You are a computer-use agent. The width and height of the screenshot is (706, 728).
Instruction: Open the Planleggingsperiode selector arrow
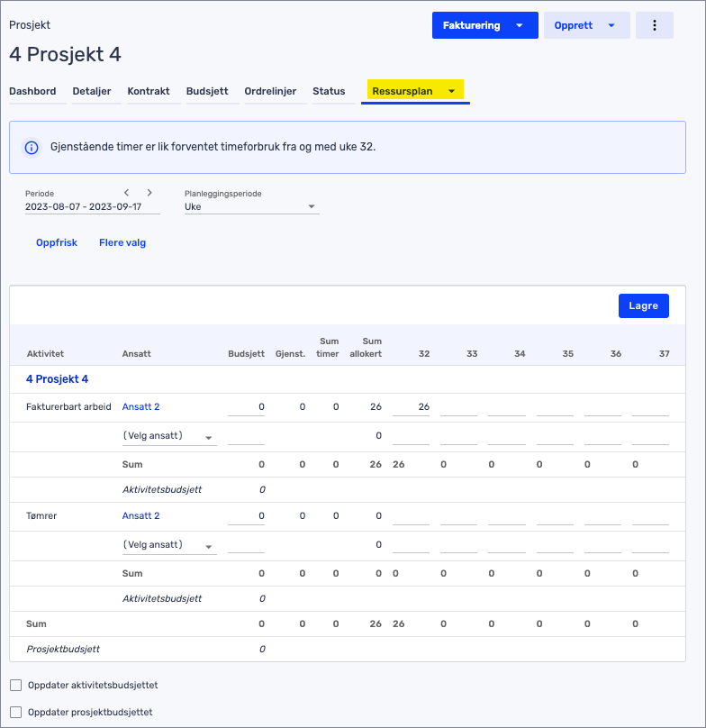point(311,206)
